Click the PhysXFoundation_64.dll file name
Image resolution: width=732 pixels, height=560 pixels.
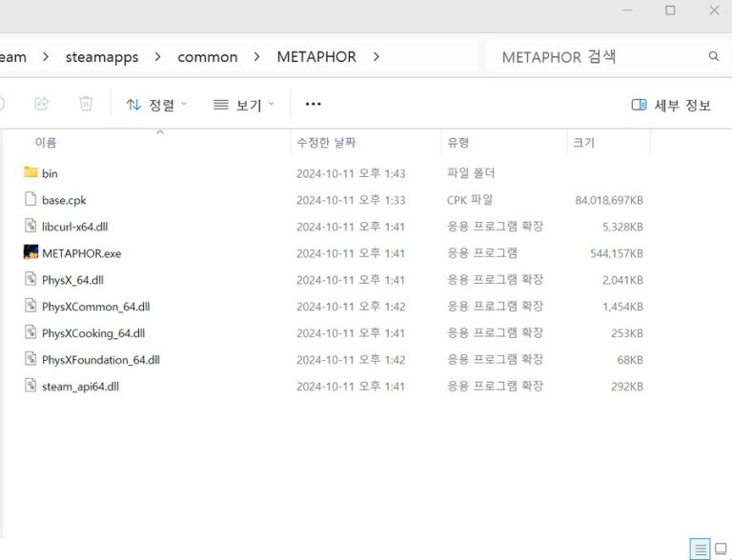point(101,360)
